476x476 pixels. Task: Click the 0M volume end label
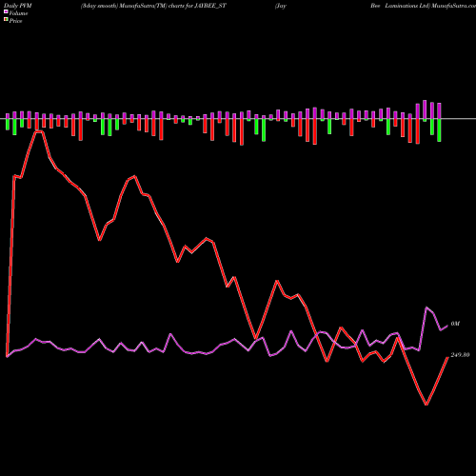tap(455, 324)
